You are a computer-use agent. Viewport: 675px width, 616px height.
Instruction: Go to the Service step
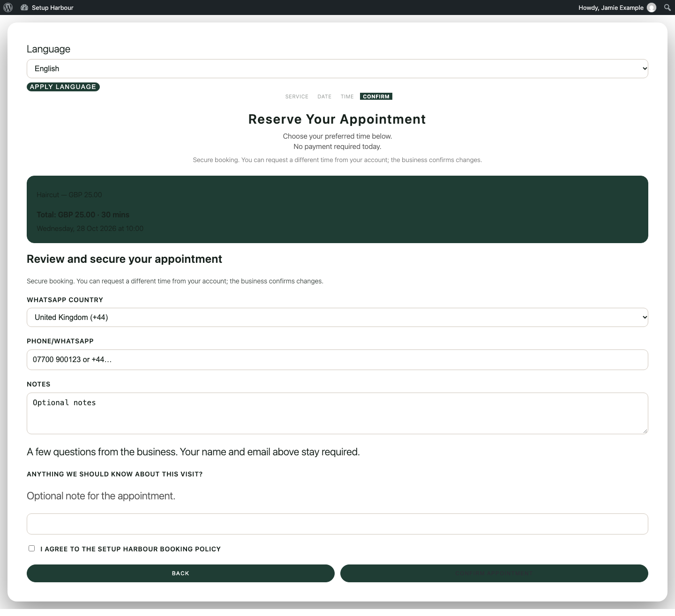(297, 96)
